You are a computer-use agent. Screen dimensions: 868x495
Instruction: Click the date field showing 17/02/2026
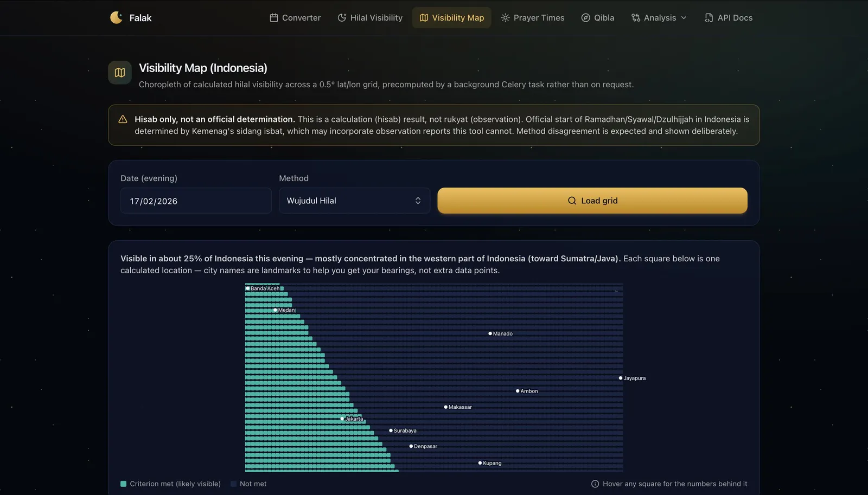[196, 201]
